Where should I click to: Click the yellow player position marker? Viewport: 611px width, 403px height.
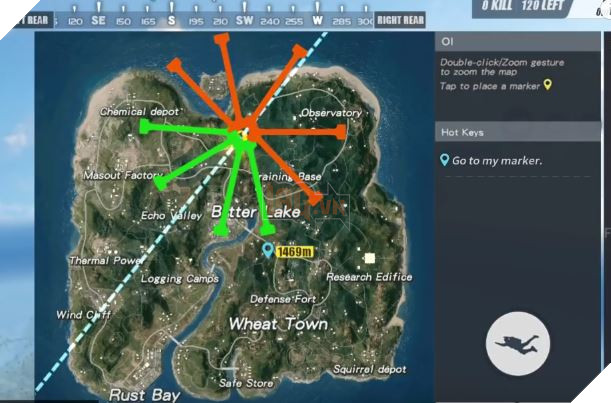pyautogui.click(x=245, y=135)
